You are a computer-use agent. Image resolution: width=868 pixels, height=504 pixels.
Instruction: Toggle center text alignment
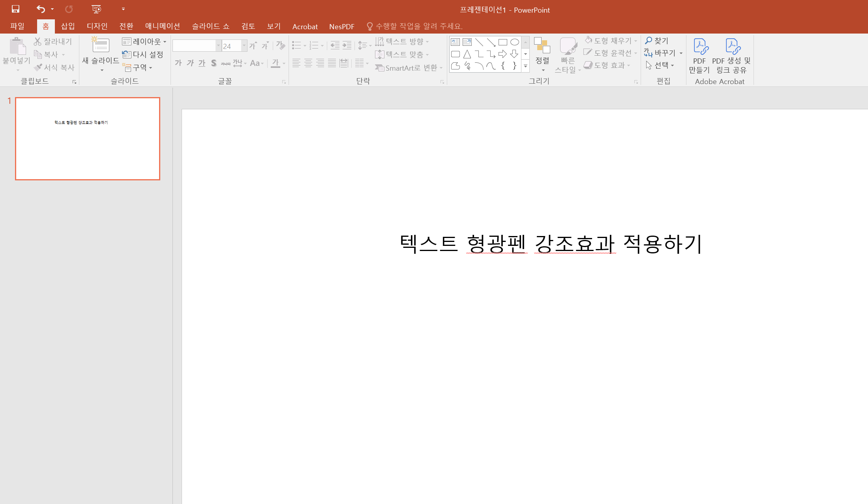[x=308, y=63]
